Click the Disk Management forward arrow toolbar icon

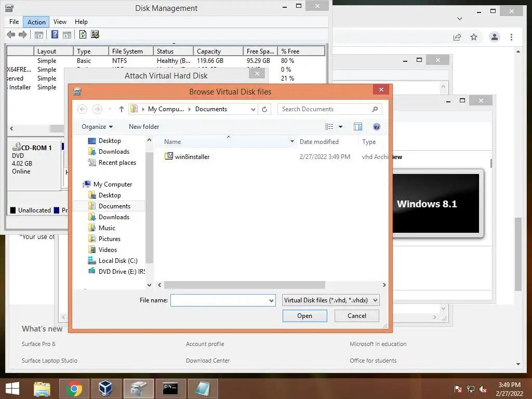pyautogui.click(x=23, y=35)
